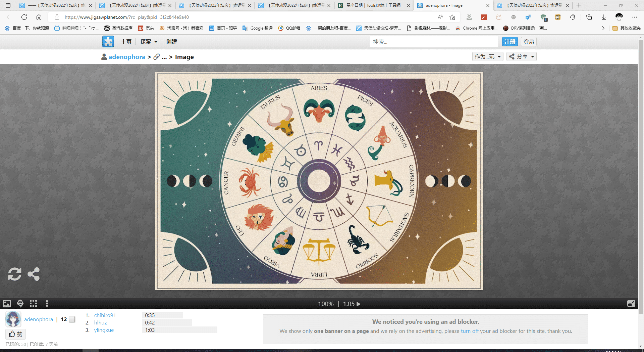Image resolution: width=644 pixels, height=352 pixels.
Task: Click the arrange pieces grid icon
Action: coord(33,304)
